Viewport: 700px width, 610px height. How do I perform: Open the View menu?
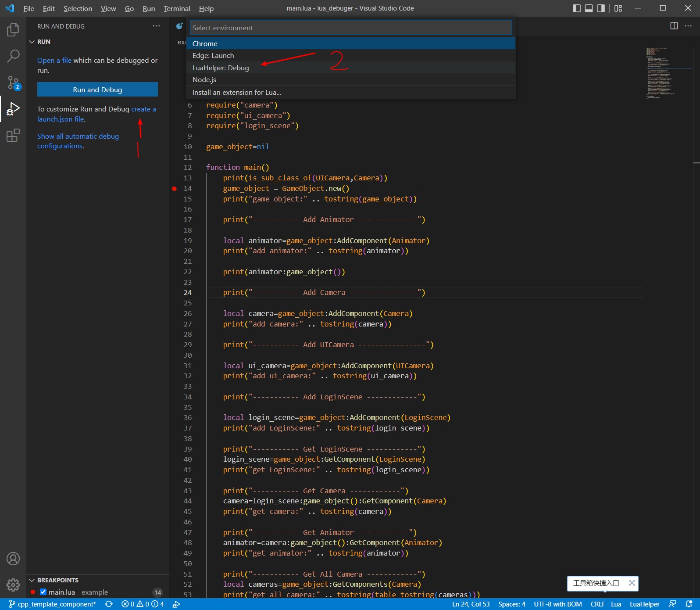tap(108, 8)
